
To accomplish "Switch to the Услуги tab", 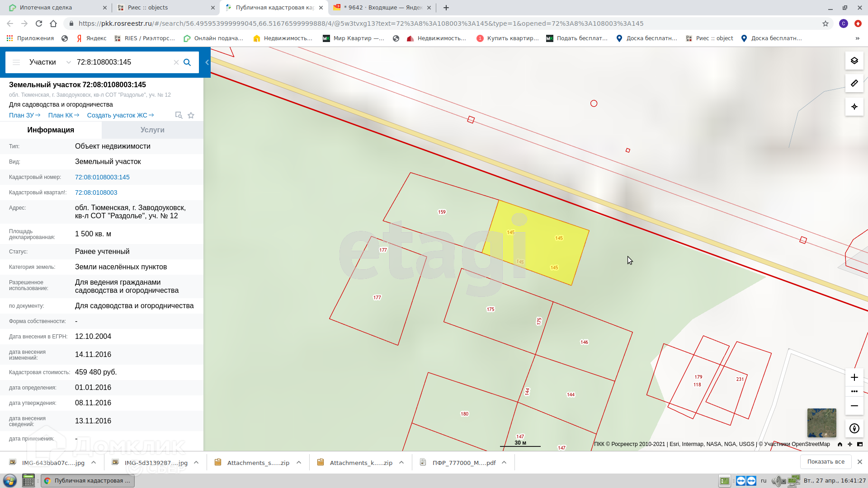I will 152,130.
